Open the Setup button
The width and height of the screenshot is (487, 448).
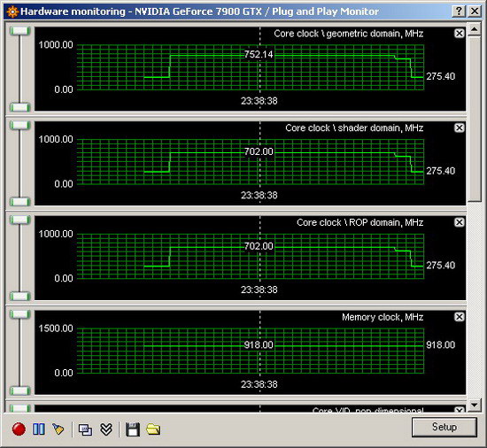click(x=444, y=427)
